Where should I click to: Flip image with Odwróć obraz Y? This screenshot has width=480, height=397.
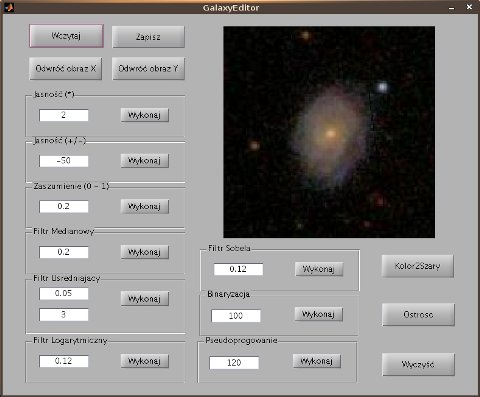click(148, 69)
